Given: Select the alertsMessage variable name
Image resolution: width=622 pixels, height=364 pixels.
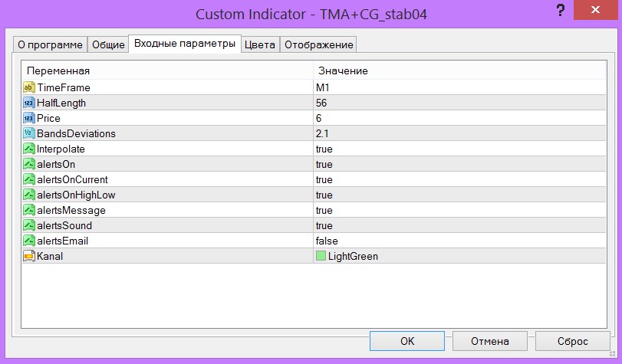Looking at the screenshot, I should (71, 211).
